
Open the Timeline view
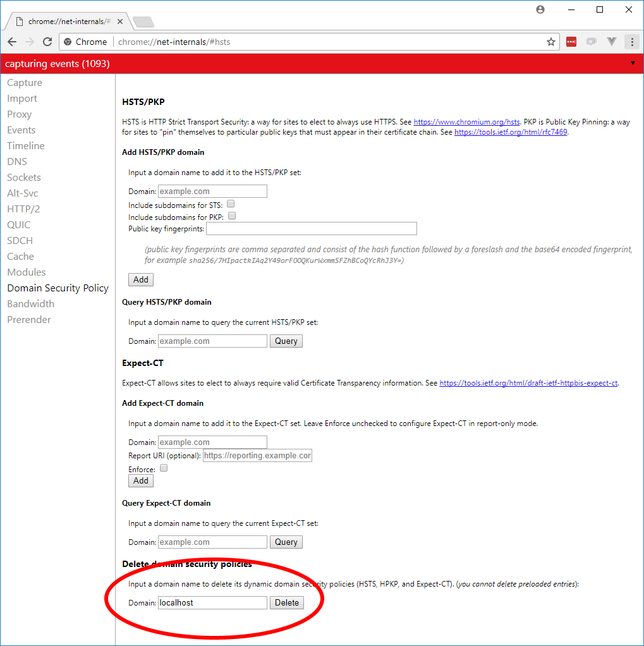point(25,146)
